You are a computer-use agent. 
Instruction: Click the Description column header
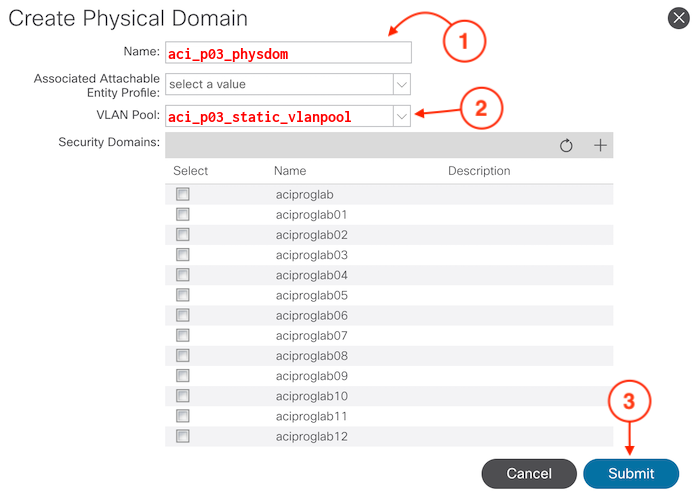(x=479, y=171)
